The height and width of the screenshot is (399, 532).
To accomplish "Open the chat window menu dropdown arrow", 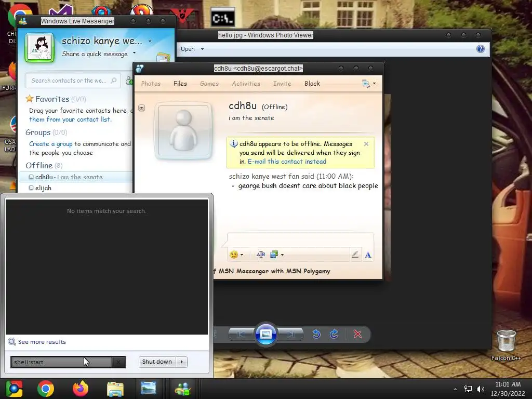I will (x=374, y=84).
